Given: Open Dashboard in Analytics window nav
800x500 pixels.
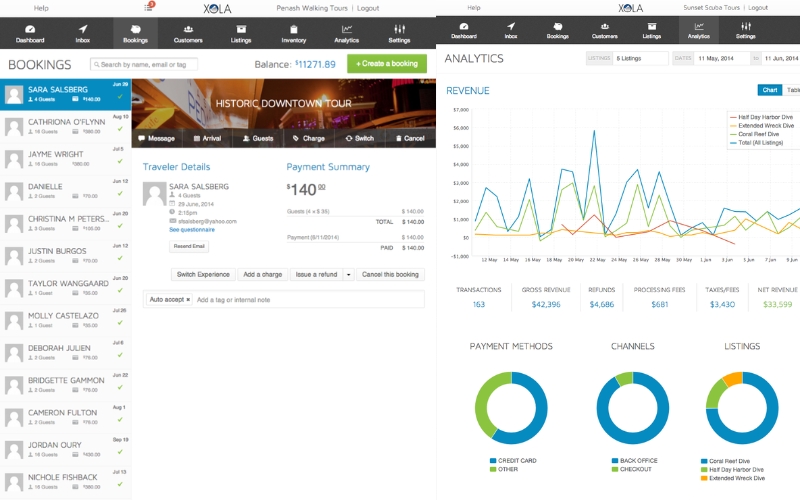Looking at the screenshot, I should 464,30.
